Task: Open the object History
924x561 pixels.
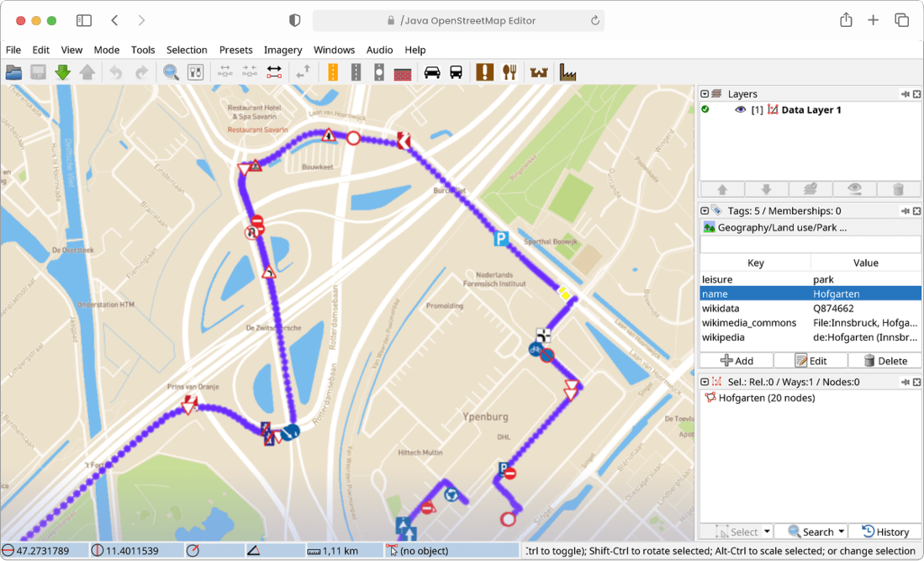Action: click(x=884, y=532)
